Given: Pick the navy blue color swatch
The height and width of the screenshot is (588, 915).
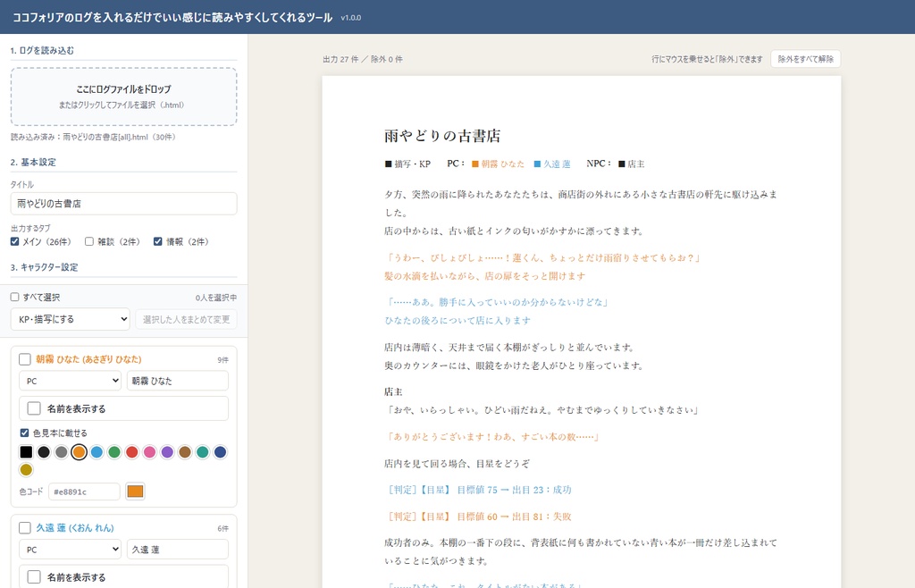Looking at the screenshot, I should pos(220,452).
